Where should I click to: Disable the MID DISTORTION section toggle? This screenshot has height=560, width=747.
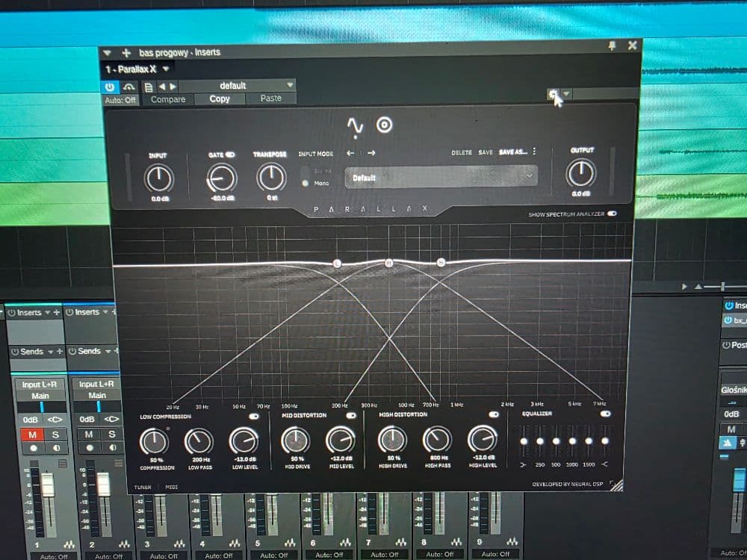(x=351, y=415)
